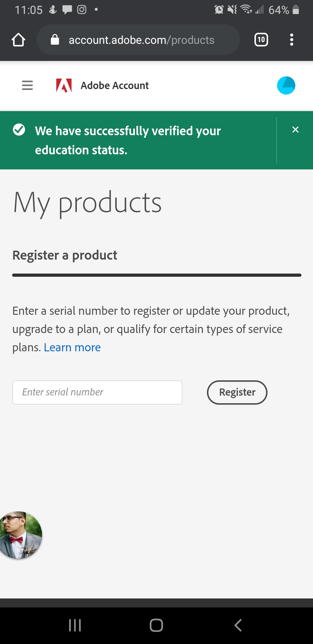313x644 pixels.
Task: Dismiss the education status verification banner
Action: (295, 130)
